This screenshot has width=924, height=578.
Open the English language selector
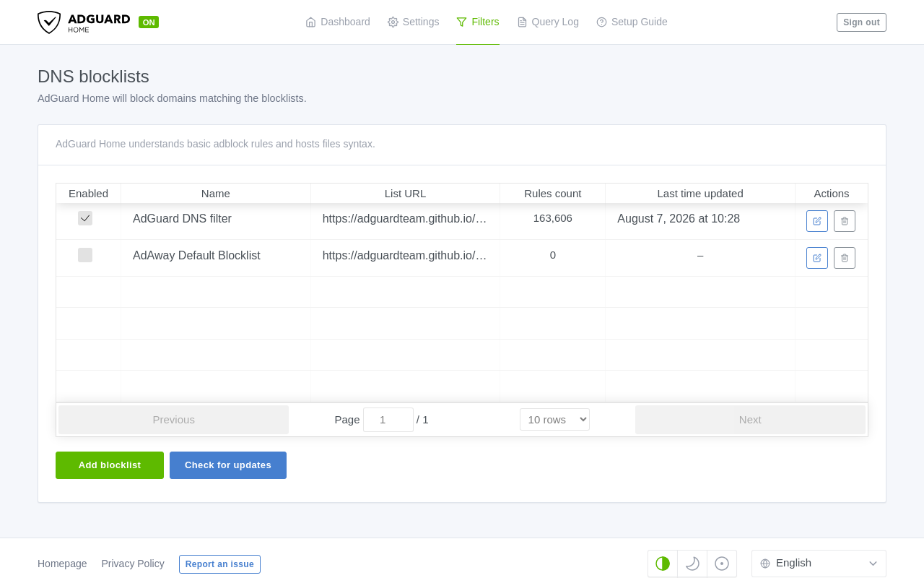[819, 564]
